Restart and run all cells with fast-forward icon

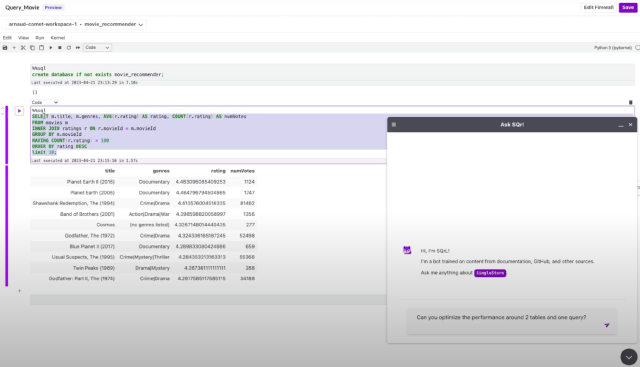tap(78, 48)
